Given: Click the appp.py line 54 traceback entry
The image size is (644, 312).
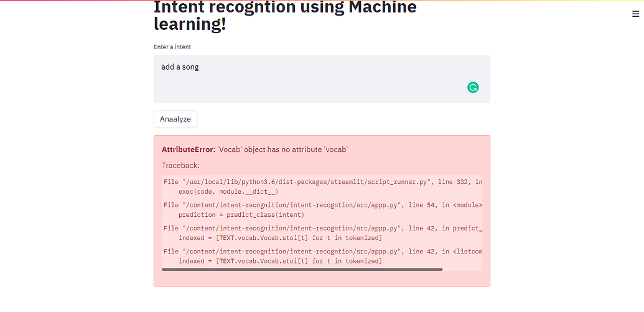Looking at the screenshot, I should coord(323,205).
